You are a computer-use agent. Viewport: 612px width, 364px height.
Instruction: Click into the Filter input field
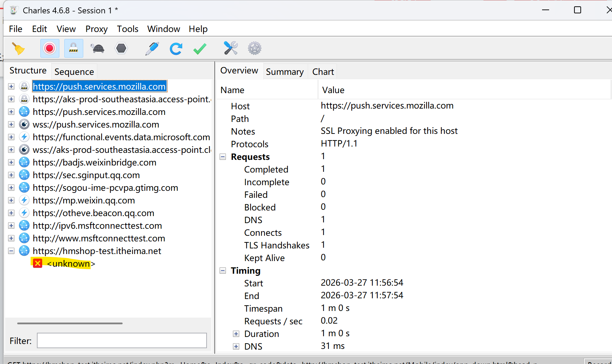point(122,340)
